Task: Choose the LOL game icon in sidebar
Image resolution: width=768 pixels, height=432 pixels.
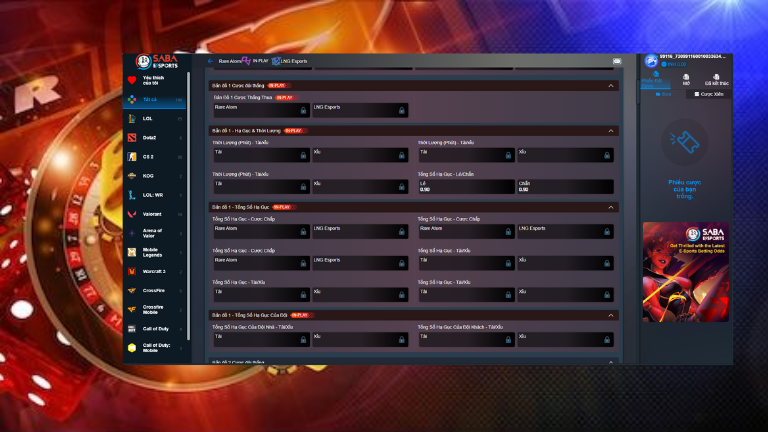Action: click(x=132, y=119)
